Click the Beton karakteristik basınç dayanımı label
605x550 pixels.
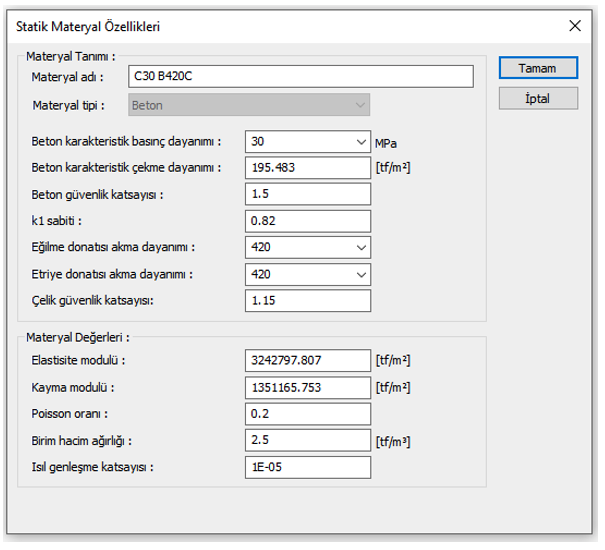click(126, 142)
